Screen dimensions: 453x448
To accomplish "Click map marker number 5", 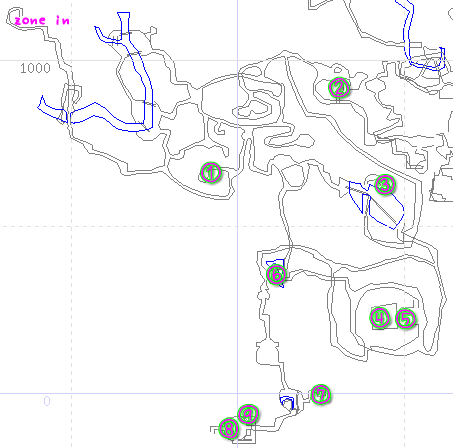I will click(406, 318).
